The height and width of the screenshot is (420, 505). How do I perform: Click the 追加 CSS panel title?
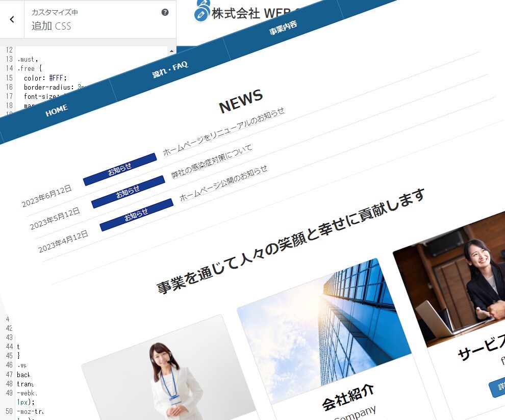[51, 26]
